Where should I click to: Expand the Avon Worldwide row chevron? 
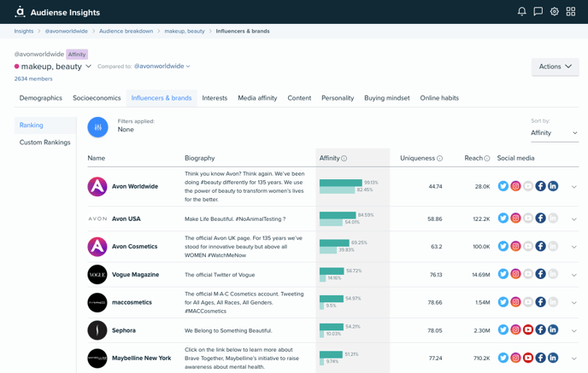573,187
